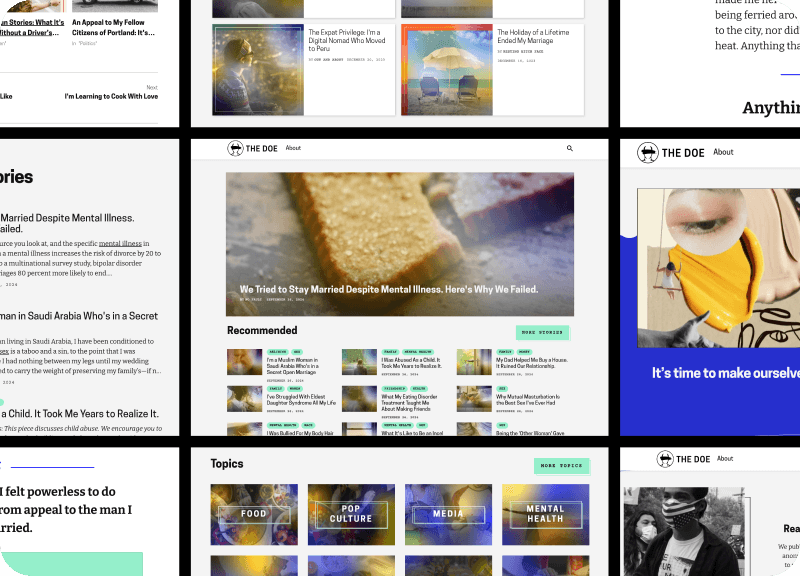Screen dimensions: 800x576
Task: Click the More Stories button next to Recommended
Action: click(542, 333)
